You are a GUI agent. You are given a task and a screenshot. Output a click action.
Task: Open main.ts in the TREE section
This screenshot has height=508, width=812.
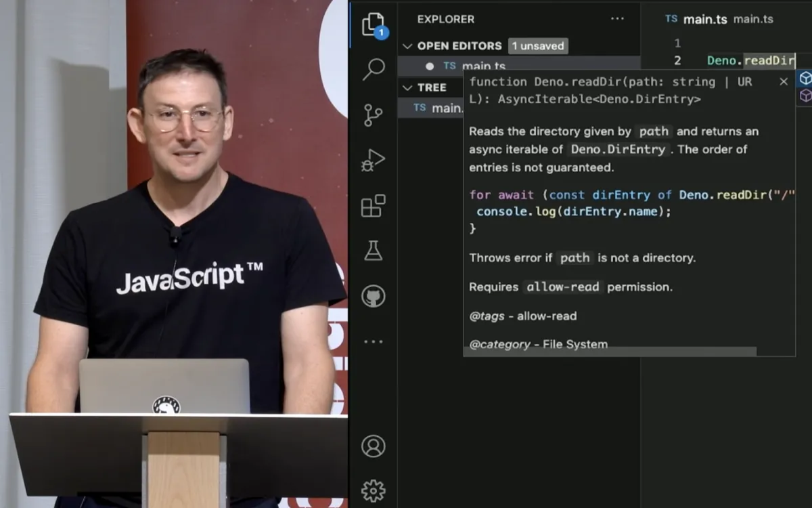(x=438, y=108)
